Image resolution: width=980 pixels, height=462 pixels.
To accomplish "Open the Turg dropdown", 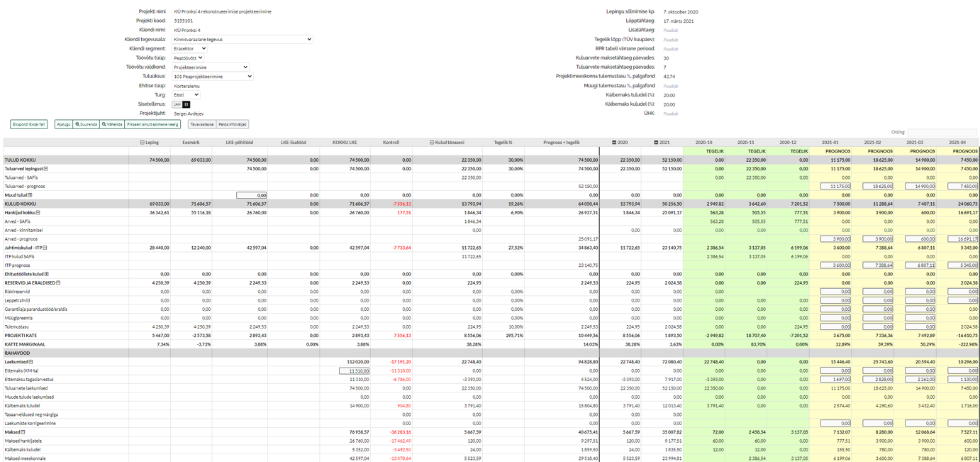I will point(186,95).
